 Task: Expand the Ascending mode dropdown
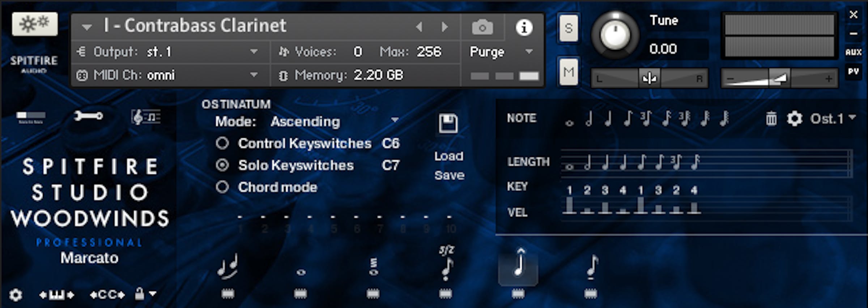pyautogui.click(x=395, y=120)
